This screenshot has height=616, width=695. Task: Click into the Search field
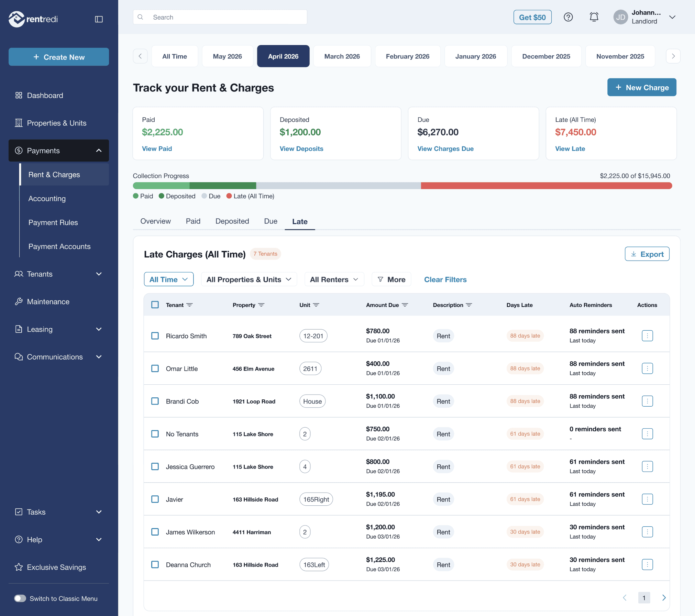[220, 17]
